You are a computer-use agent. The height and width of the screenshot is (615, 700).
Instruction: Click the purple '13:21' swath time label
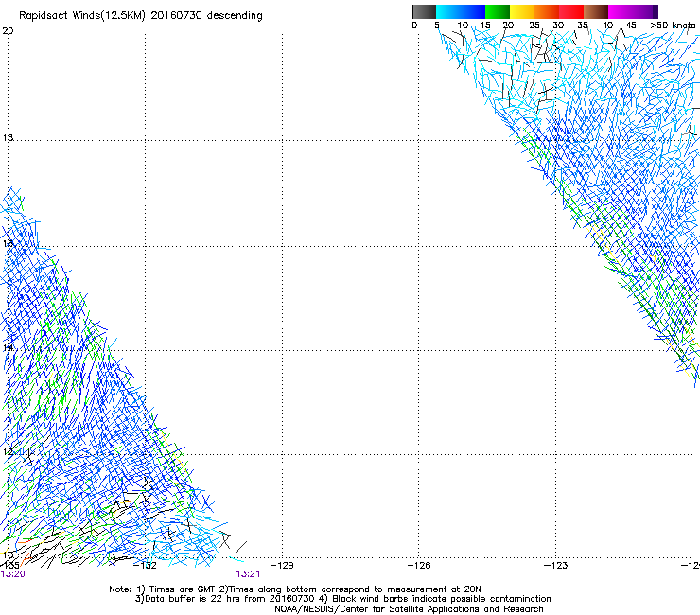tap(248, 574)
